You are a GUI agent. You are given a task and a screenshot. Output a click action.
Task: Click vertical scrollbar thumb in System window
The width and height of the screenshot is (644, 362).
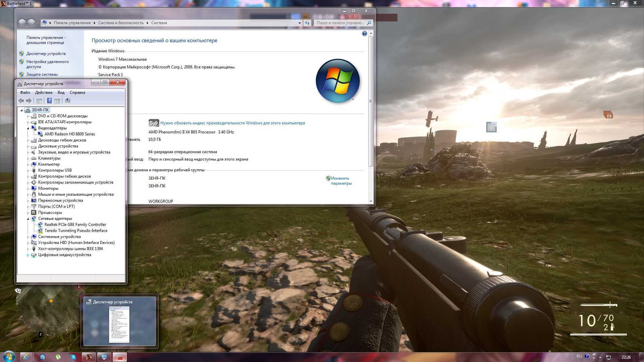pos(371,101)
